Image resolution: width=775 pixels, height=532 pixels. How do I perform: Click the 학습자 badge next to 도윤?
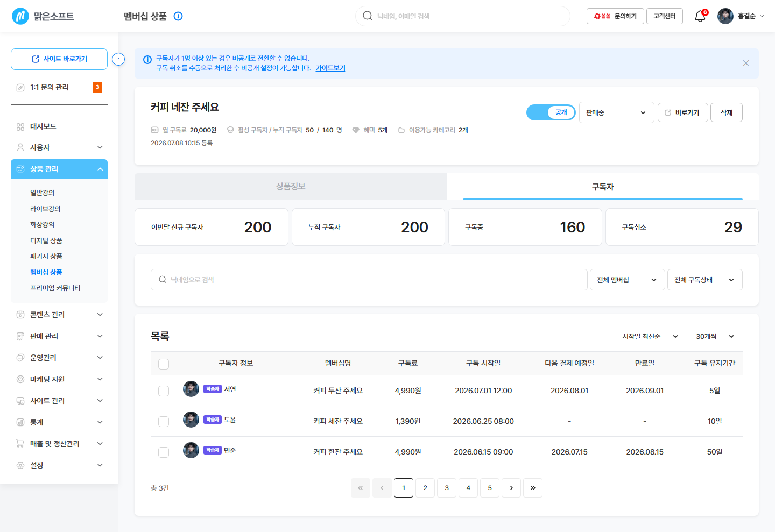click(x=213, y=420)
